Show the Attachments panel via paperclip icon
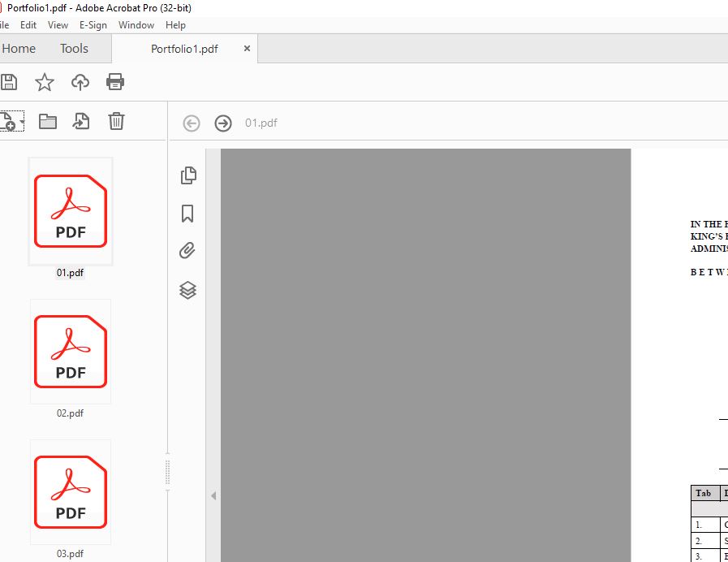This screenshot has height=562, width=728. 187,250
